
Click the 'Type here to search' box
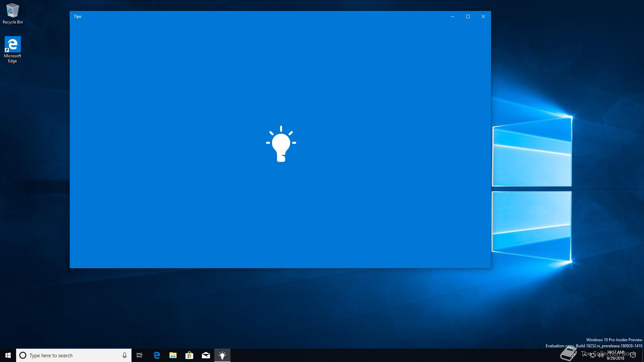point(73,355)
